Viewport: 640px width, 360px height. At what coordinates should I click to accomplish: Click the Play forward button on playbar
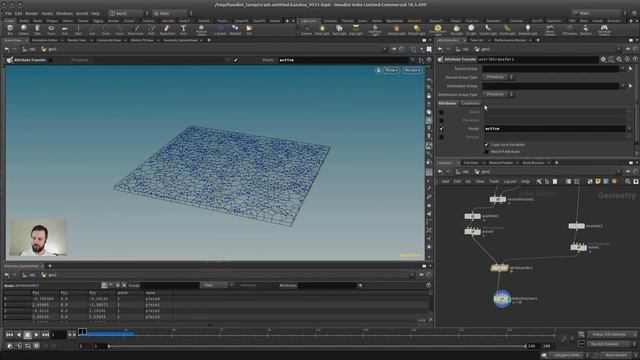36,335
